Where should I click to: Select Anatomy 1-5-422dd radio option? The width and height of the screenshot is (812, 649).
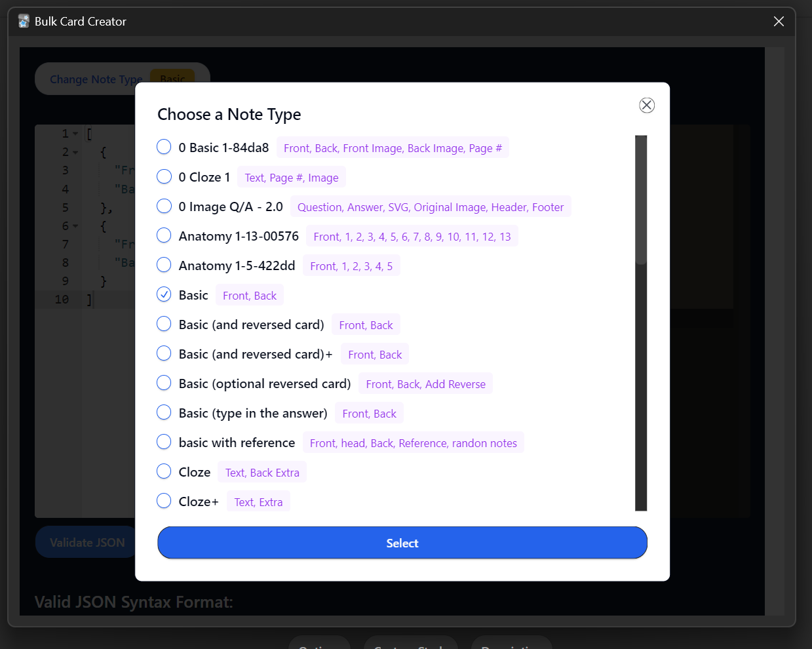[x=164, y=265]
